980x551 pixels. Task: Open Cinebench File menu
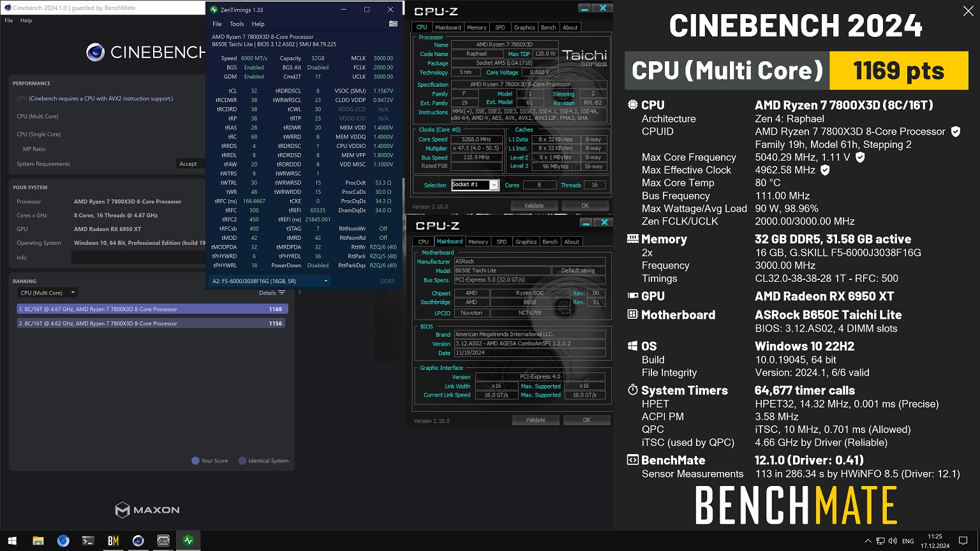[9, 20]
